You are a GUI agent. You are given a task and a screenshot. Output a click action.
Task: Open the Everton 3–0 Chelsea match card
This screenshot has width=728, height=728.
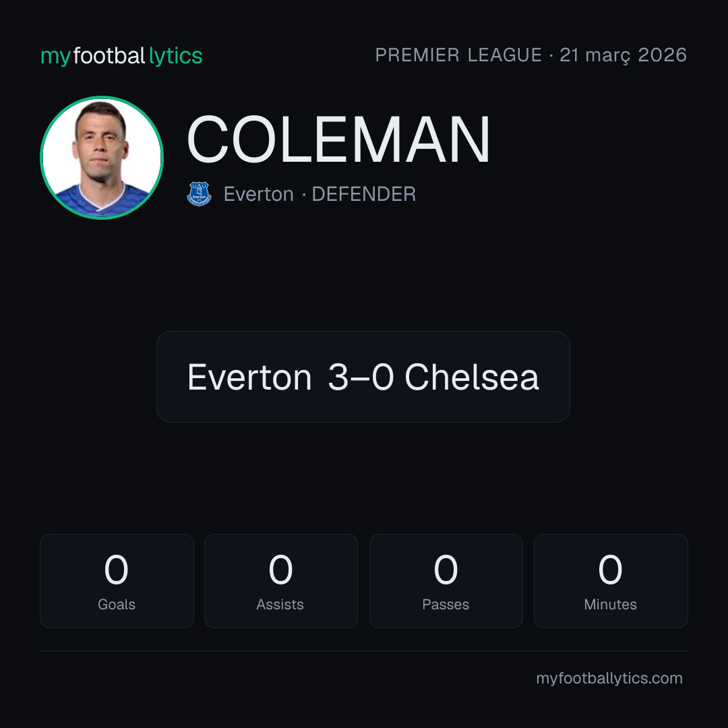(x=363, y=377)
